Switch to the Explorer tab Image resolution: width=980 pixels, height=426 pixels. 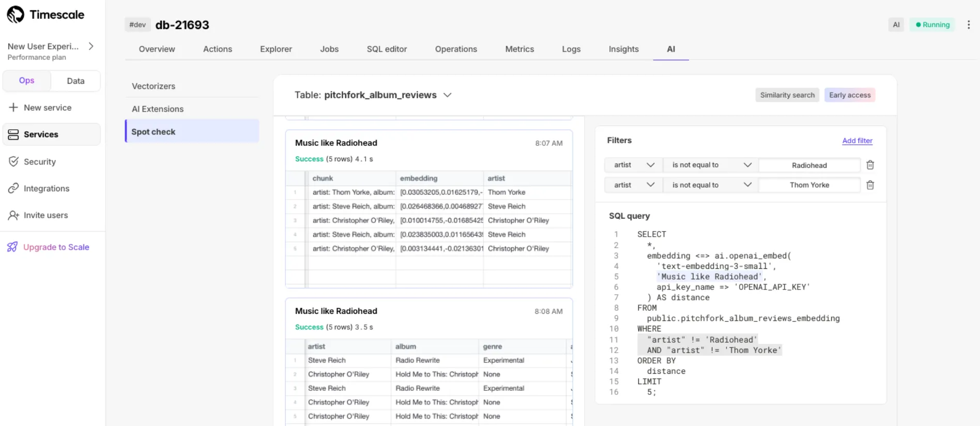(276, 49)
